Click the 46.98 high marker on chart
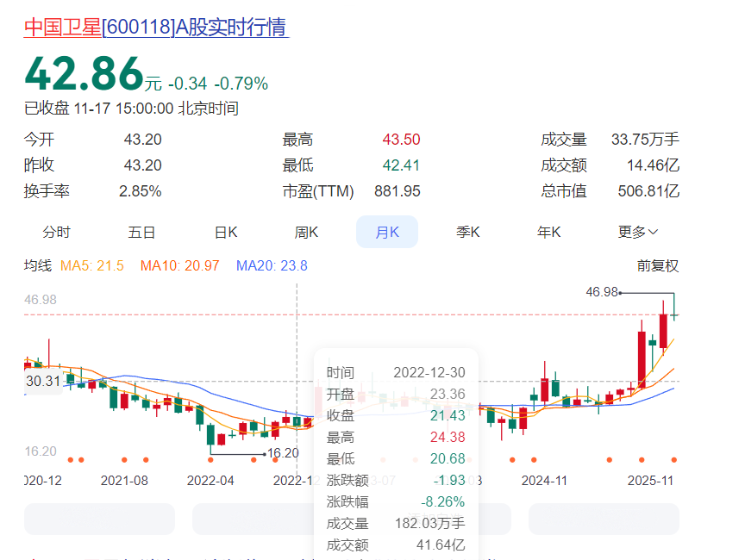 pos(602,292)
